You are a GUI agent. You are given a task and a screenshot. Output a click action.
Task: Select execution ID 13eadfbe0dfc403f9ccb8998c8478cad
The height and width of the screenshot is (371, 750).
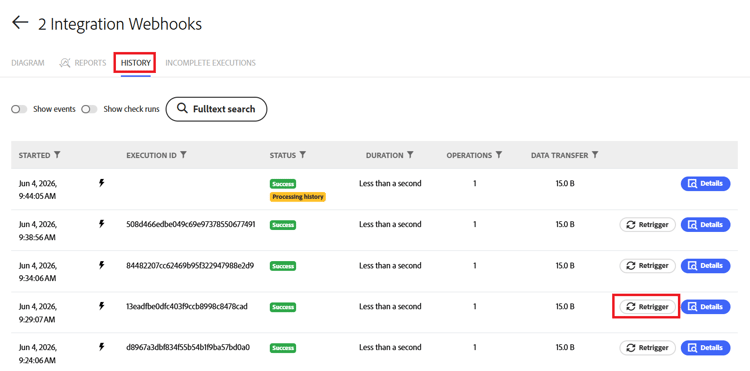pos(187,306)
